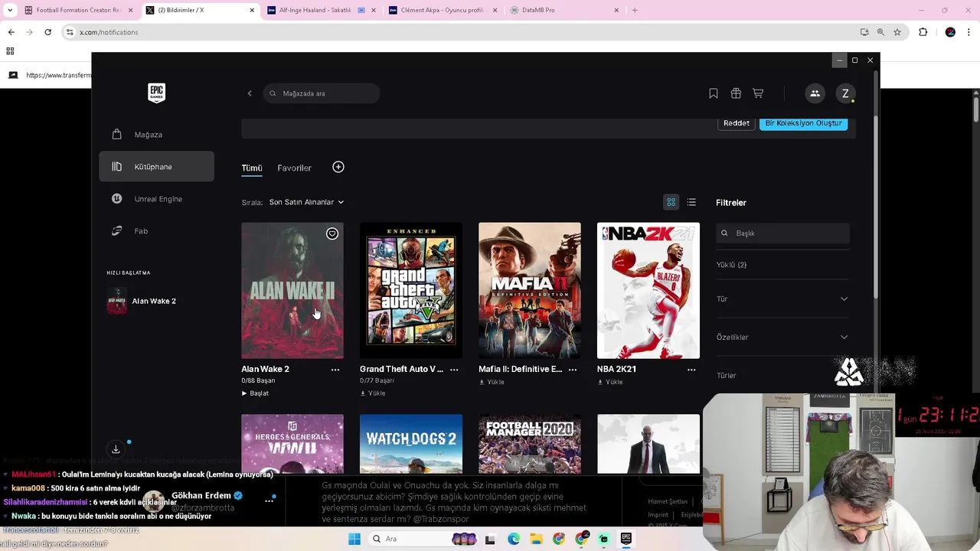The image size is (980, 551).
Task: Open the Heroes & Generals cover
Action: click(292, 444)
